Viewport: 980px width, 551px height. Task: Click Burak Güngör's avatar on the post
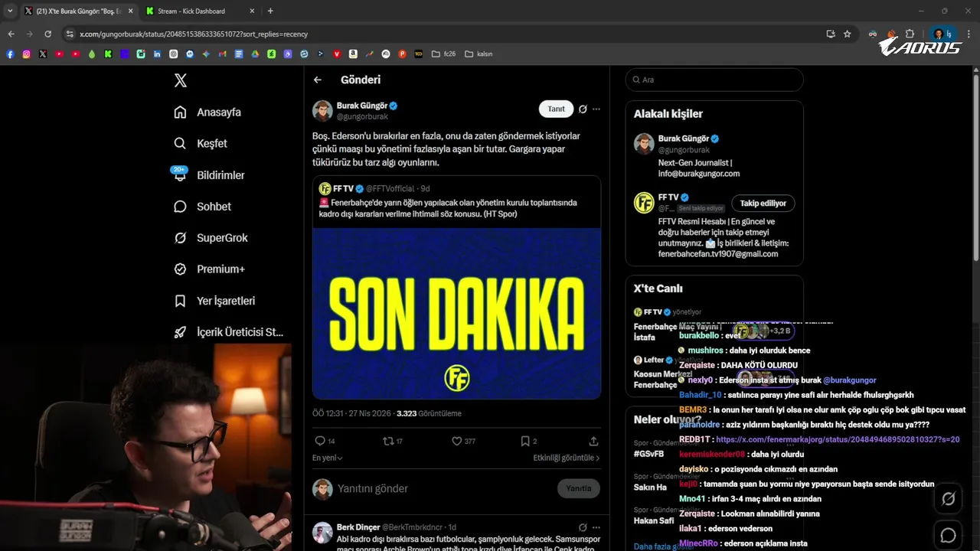(322, 111)
